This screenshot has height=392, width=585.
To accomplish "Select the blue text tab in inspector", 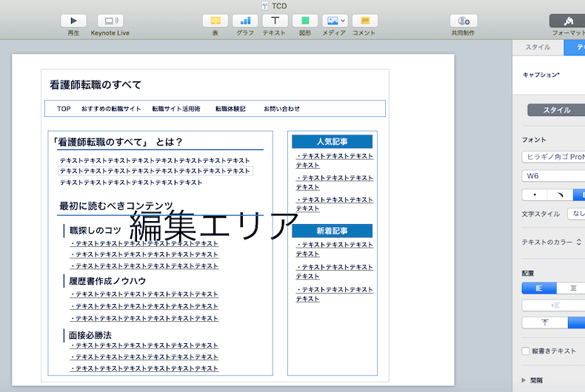I will click(575, 47).
